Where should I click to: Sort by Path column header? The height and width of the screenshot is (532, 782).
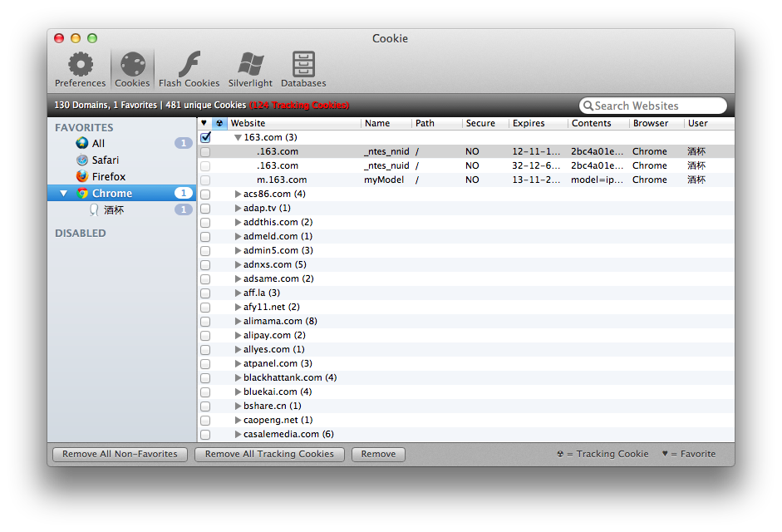tap(437, 123)
